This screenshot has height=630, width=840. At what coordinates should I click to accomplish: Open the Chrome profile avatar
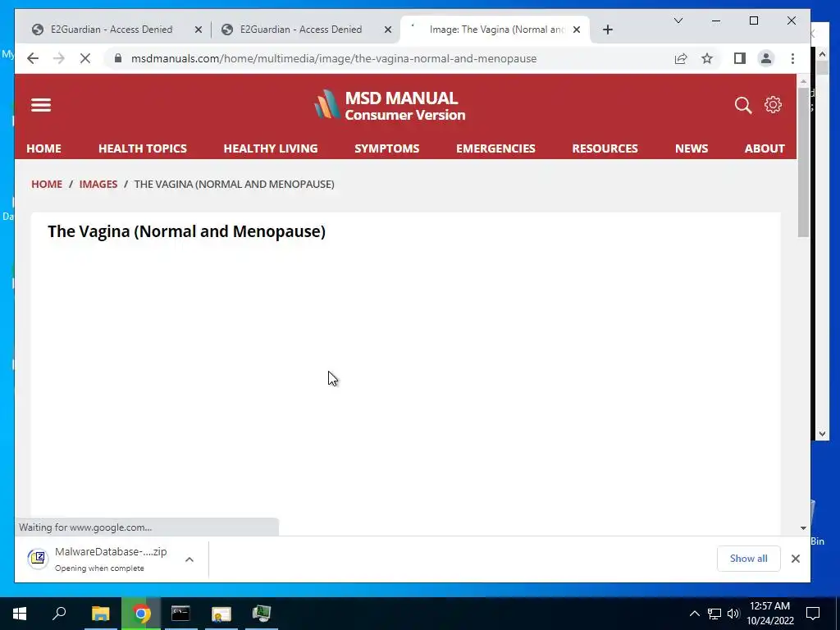[766, 58]
